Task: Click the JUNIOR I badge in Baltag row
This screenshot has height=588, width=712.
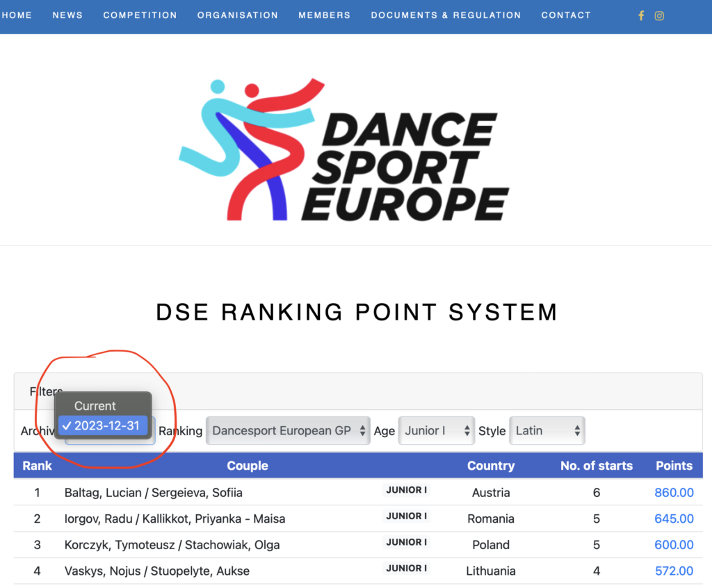Action: tap(406, 490)
